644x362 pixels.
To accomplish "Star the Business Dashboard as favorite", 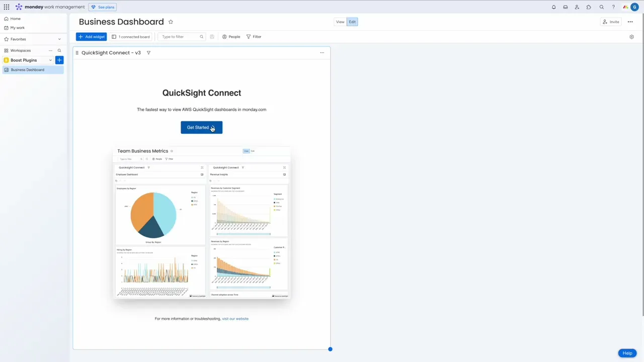I will point(171,22).
